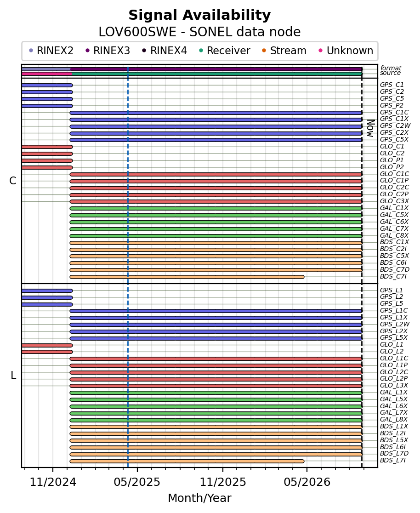The height and width of the screenshot is (513, 420).
Task: Select the BDS_C7I row label
Action: 393,276
